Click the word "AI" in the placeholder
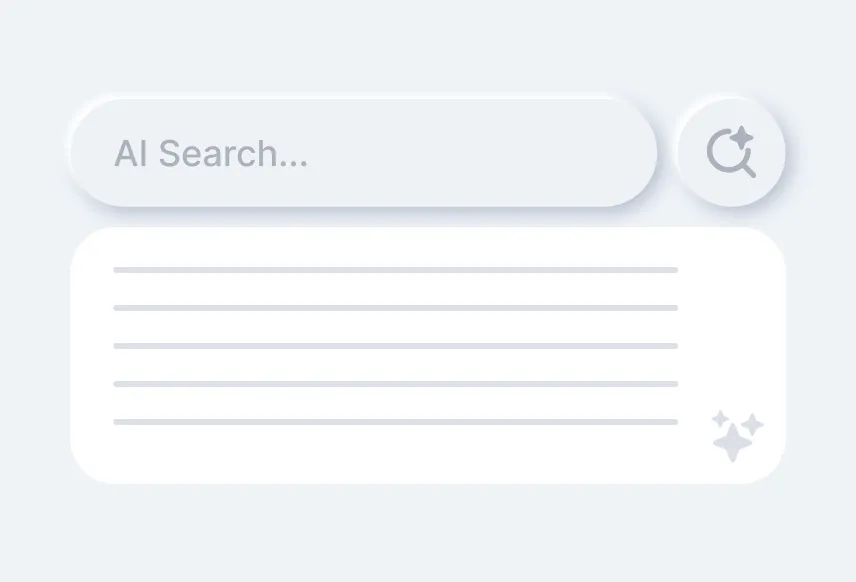The image size is (856, 582). [130, 154]
